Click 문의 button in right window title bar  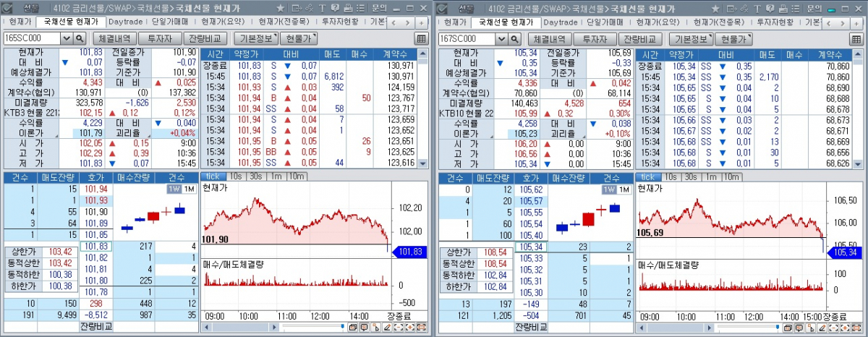click(814, 8)
